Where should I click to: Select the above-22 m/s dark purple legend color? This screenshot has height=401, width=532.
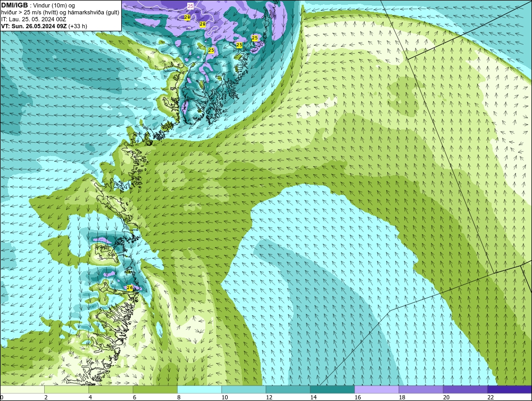tap(510, 389)
